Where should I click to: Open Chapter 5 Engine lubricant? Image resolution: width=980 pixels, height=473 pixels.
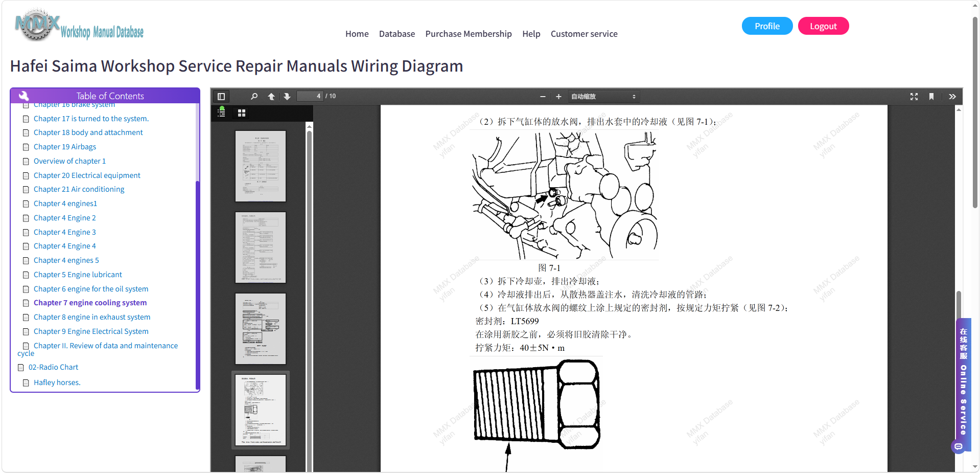[78, 275]
